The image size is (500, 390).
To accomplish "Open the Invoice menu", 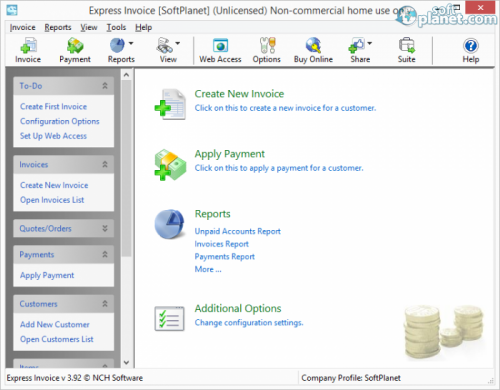I will point(23,27).
